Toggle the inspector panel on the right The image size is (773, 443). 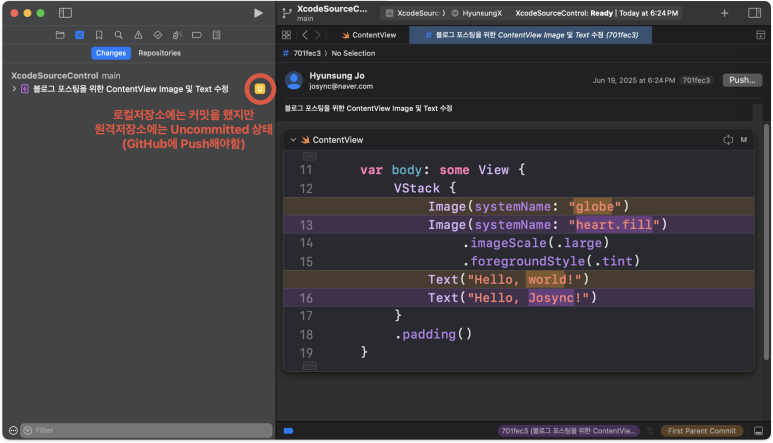(x=754, y=13)
